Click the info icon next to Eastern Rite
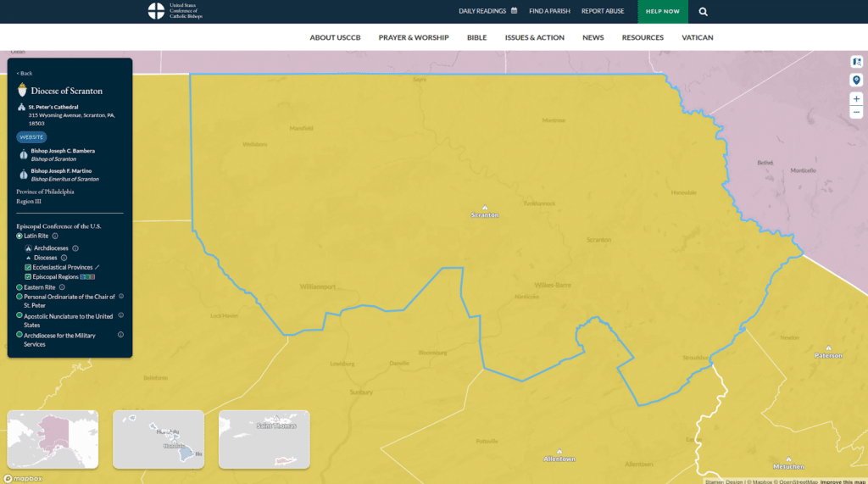This screenshot has height=484, width=868. pyautogui.click(x=62, y=287)
